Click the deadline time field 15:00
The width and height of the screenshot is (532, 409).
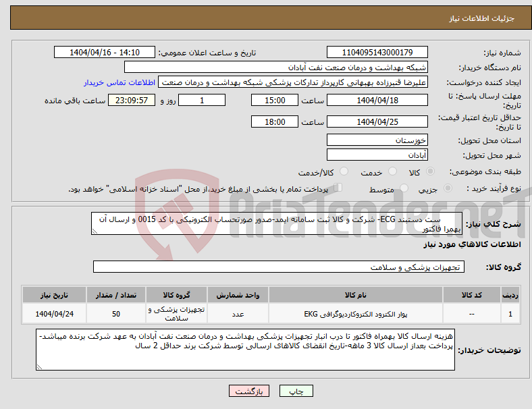(x=275, y=100)
